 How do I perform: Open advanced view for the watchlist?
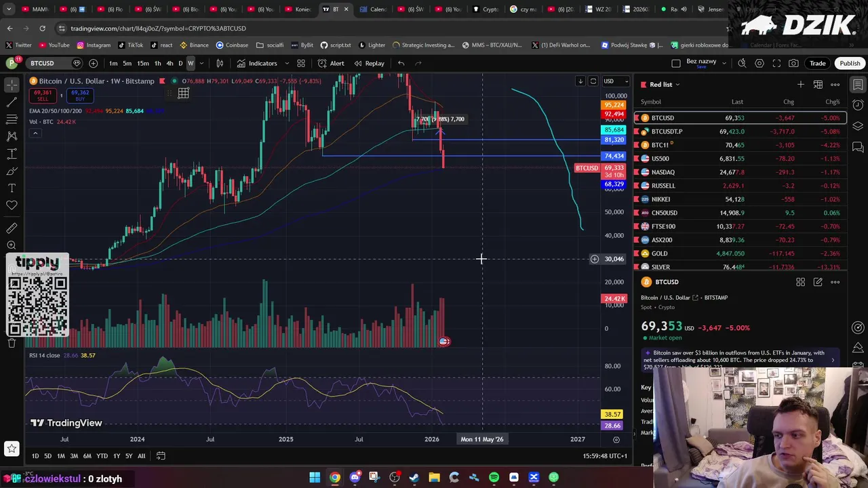818,84
